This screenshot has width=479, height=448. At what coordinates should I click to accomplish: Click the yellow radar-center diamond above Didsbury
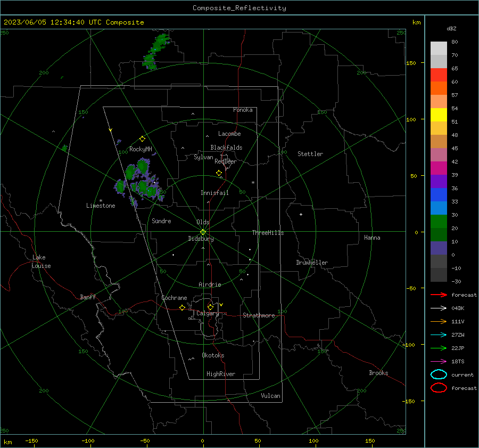pyautogui.click(x=203, y=232)
